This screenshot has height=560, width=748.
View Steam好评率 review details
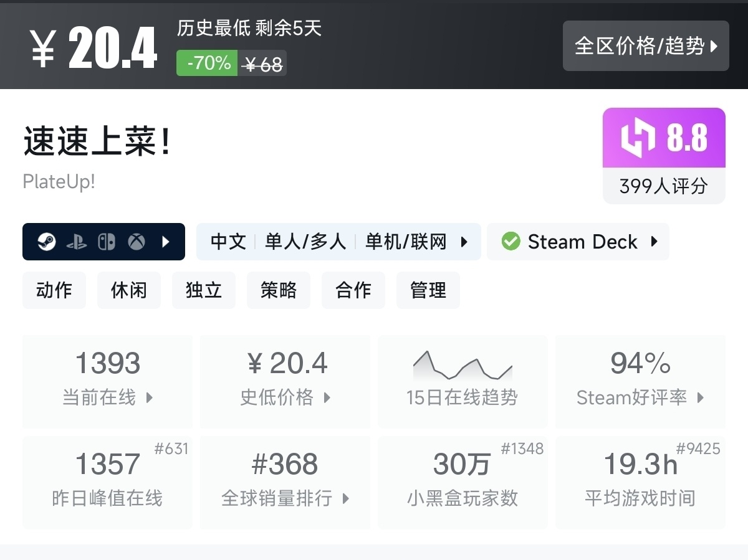pos(640,381)
